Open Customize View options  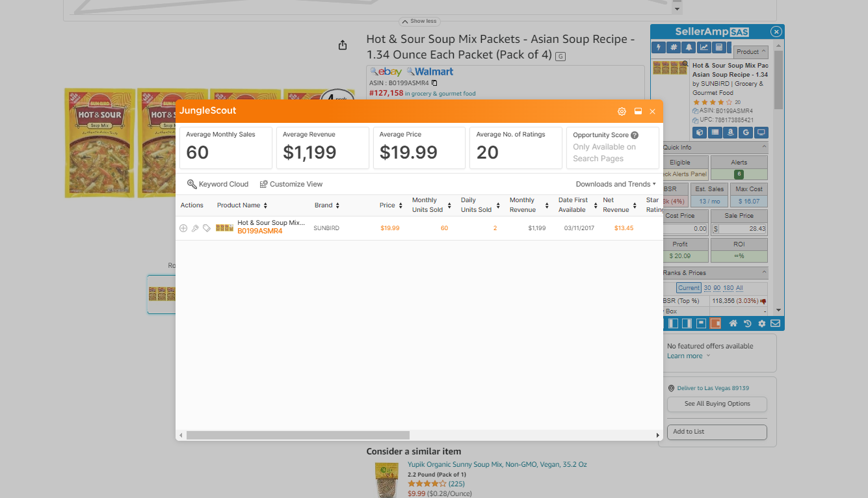(x=291, y=184)
